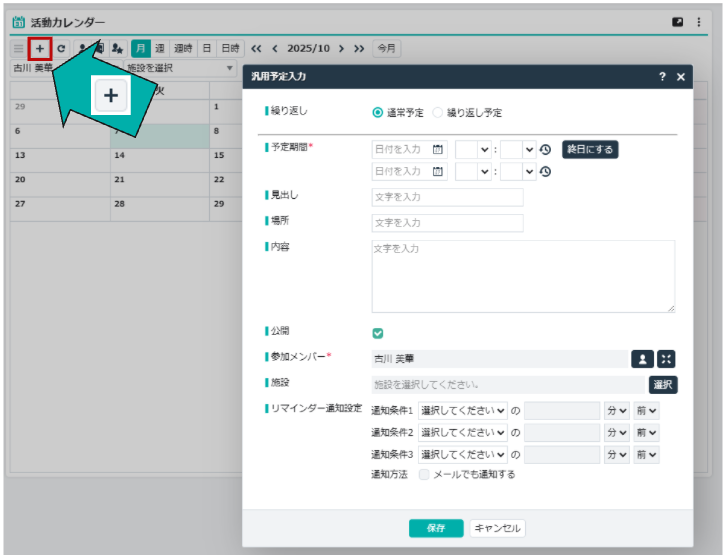Image resolution: width=724 pixels, height=556 pixels.
Task: Open calendar picker for start date
Action: coord(438,149)
